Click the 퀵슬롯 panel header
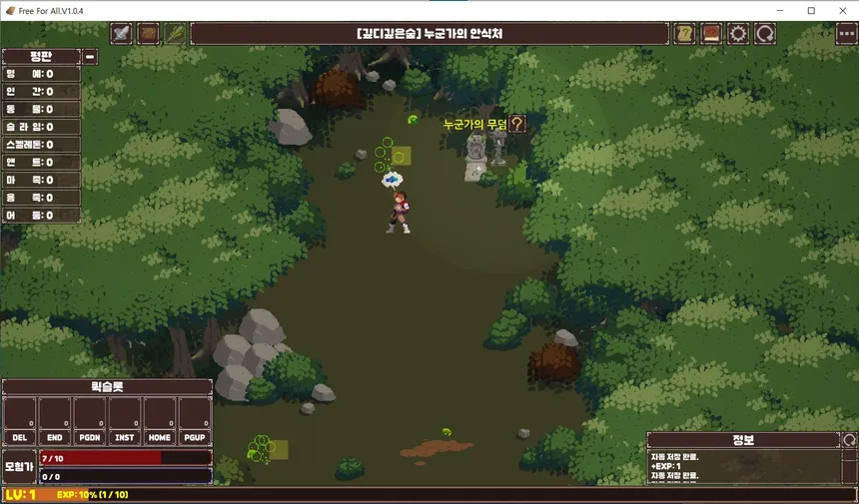859x504 pixels. click(x=108, y=387)
